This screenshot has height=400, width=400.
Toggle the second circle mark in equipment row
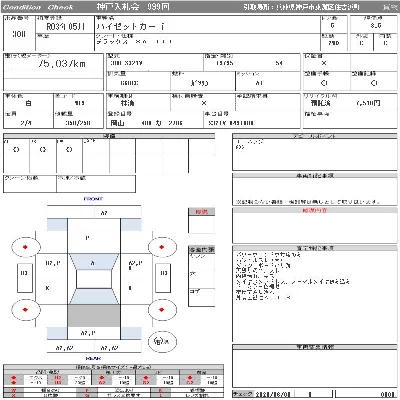43,150
